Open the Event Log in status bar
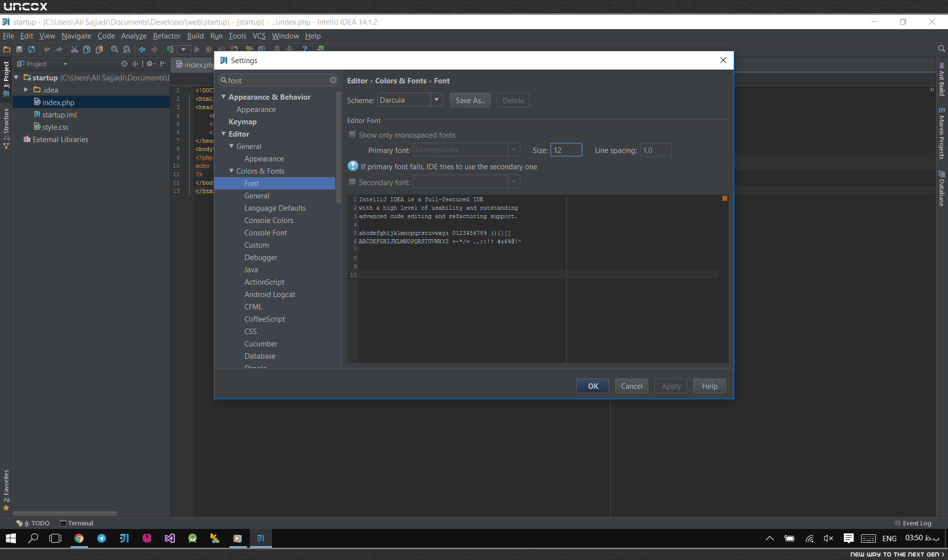948x560 pixels. (913, 523)
